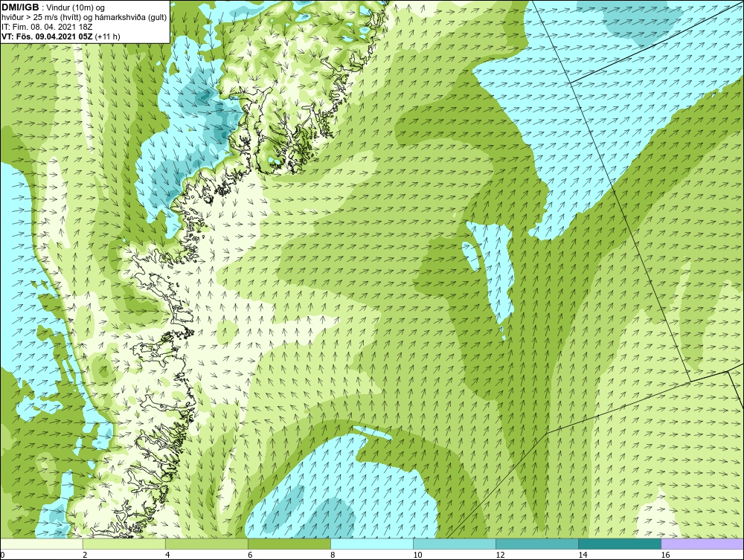Click the 'IT: Fim. 08. 04. 2021 18Z' line
The width and height of the screenshot is (744, 560).
tap(46, 27)
